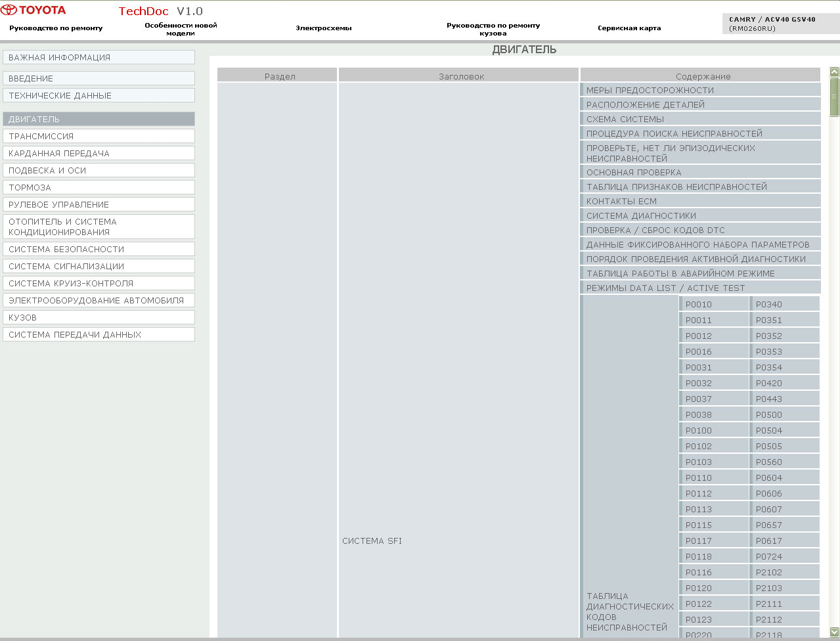Open Руководство по ремонту top menu
Screen dimensions: 840x641
[56, 28]
